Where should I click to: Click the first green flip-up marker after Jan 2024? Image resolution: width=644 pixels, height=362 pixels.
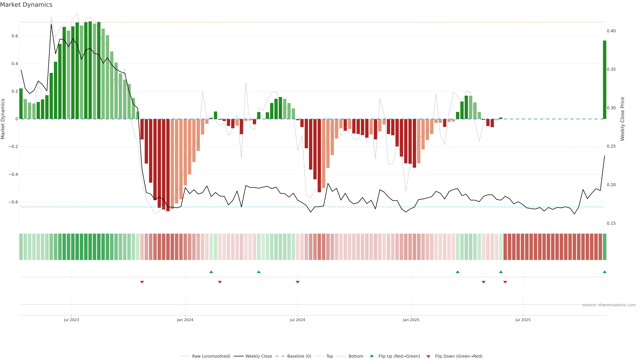[x=211, y=272]
